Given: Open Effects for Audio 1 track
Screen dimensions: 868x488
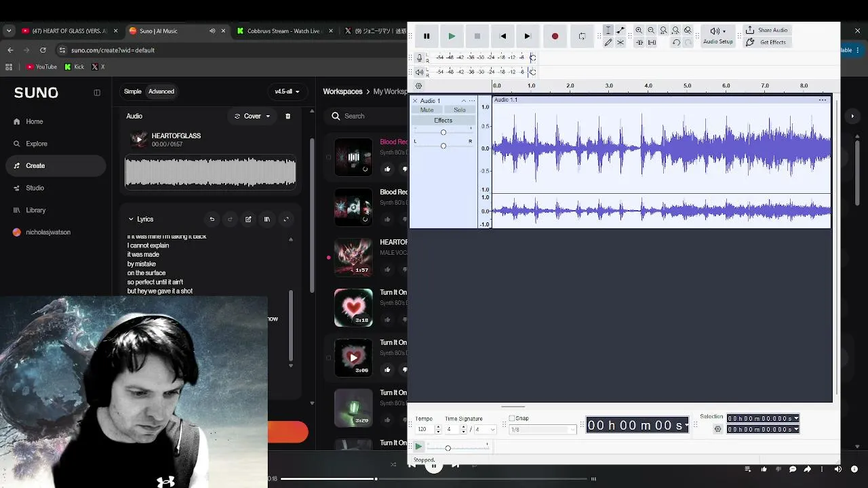Looking at the screenshot, I should click(443, 121).
